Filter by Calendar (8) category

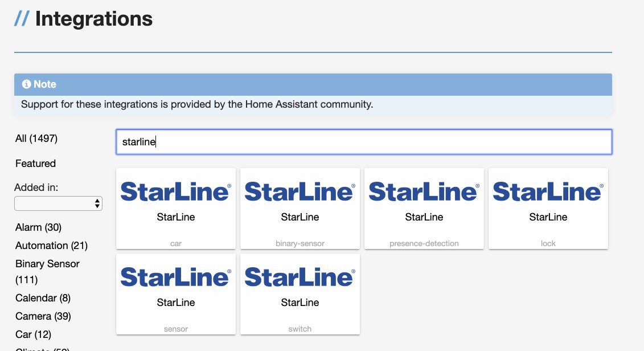coord(43,298)
